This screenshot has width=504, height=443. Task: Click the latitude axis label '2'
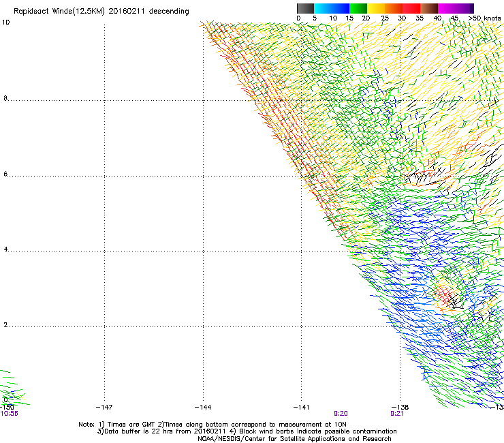5,324
